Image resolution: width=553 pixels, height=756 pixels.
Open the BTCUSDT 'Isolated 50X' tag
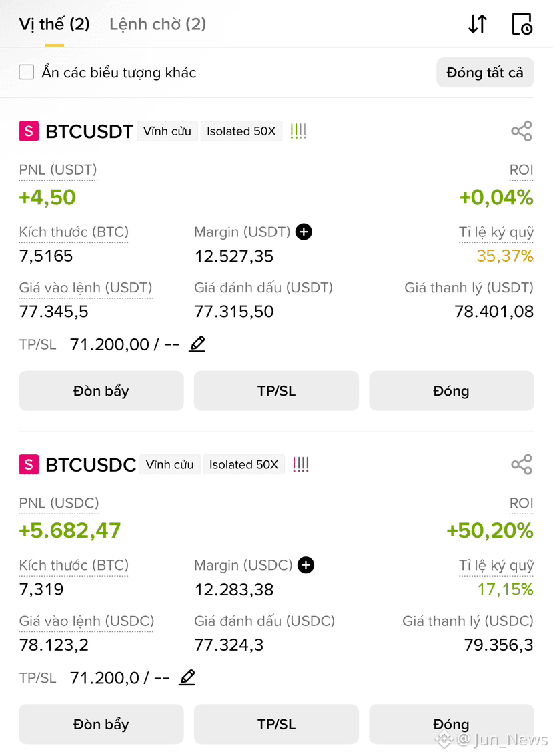pyautogui.click(x=241, y=131)
